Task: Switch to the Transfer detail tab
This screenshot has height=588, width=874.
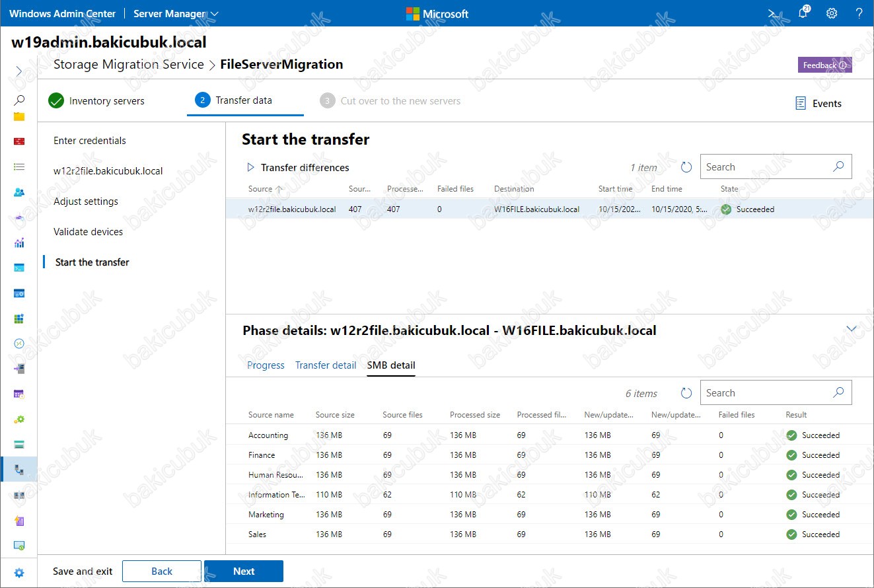Action: pyautogui.click(x=326, y=365)
